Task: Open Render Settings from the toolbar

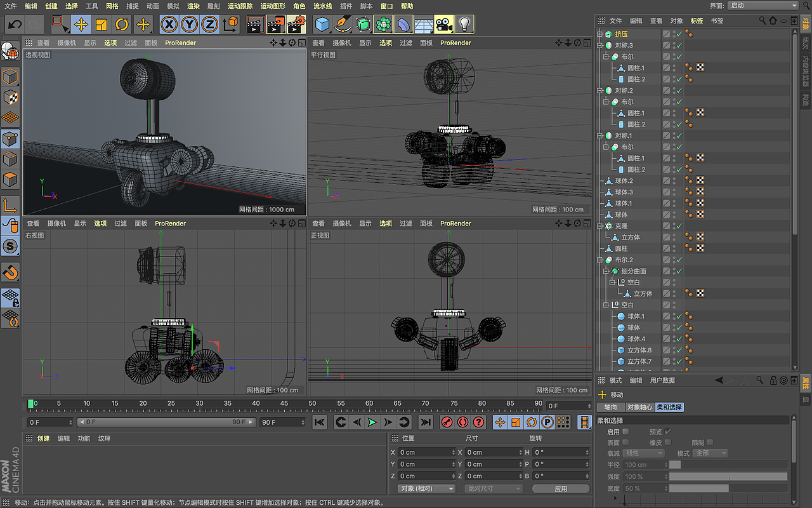Action: click(295, 23)
